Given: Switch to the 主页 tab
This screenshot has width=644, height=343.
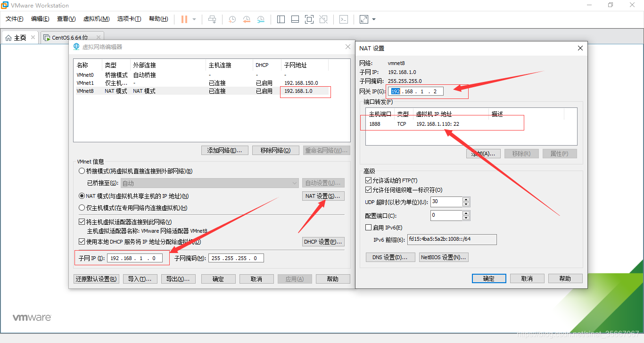Looking at the screenshot, I should click(20, 38).
